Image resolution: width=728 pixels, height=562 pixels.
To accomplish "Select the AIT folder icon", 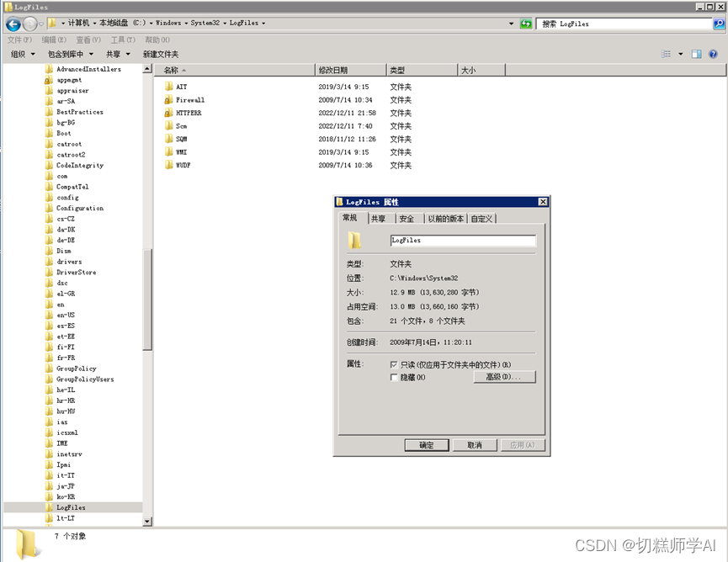I will (x=169, y=87).
